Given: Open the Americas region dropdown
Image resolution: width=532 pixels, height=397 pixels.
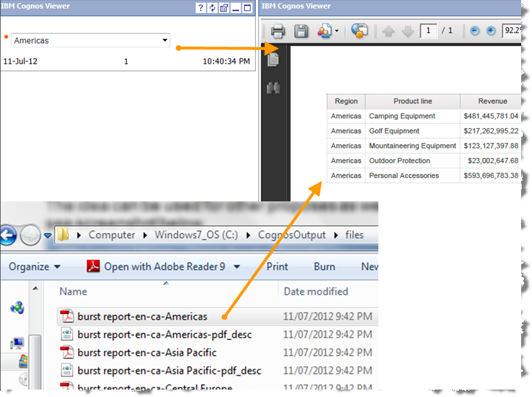Looking at the screenshot, I should pyautogui.click(x=91, y=40).
